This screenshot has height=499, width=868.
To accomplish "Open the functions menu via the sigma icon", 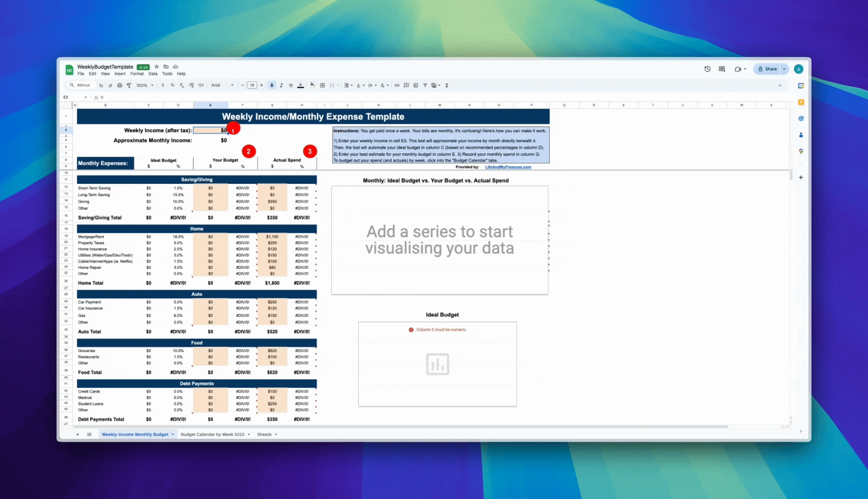I will [447, 85].
